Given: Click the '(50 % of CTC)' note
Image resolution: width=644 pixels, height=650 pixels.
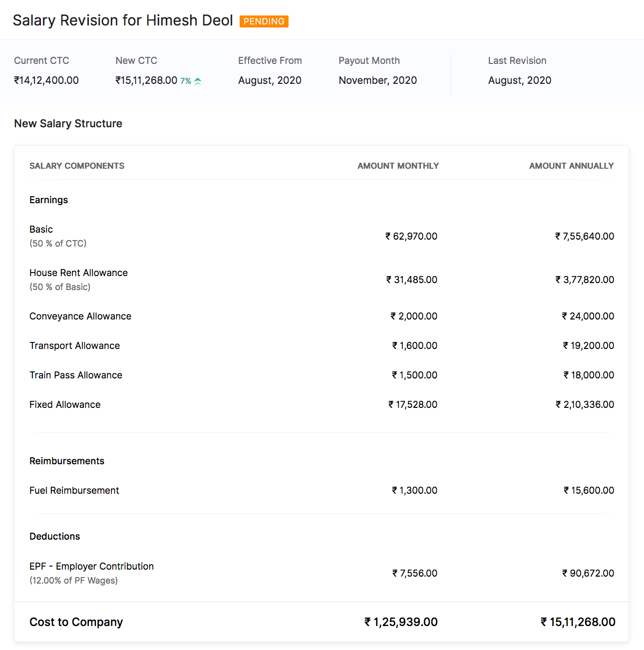Looking at the screenshot, I should (58, 244).
